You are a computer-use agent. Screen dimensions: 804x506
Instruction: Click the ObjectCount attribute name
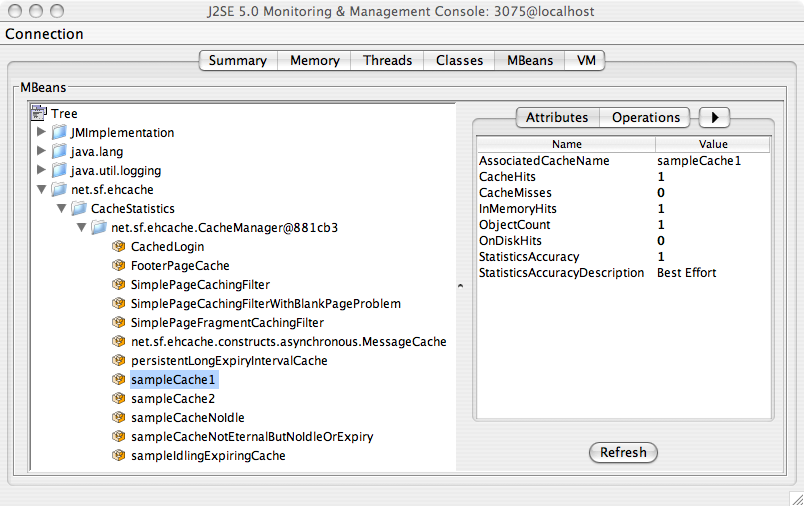(514, 225)
